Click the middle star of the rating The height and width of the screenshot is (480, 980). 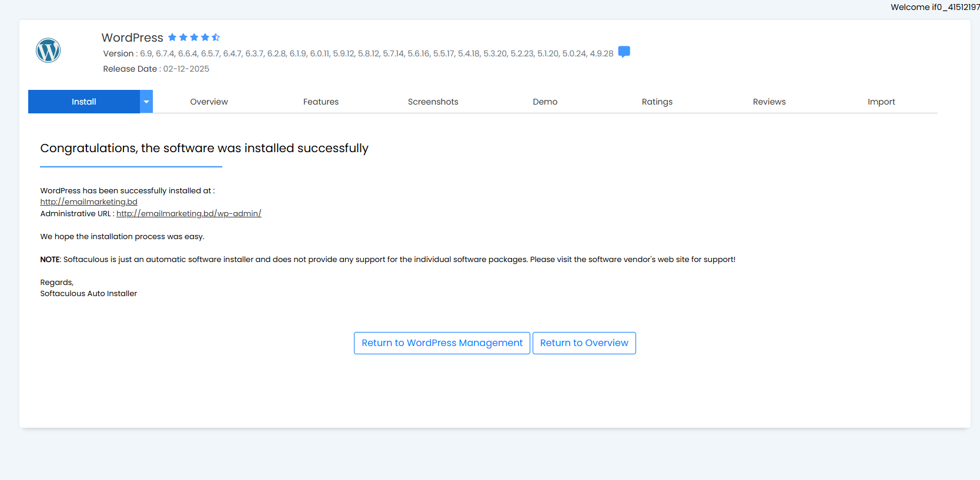point(194,38)
